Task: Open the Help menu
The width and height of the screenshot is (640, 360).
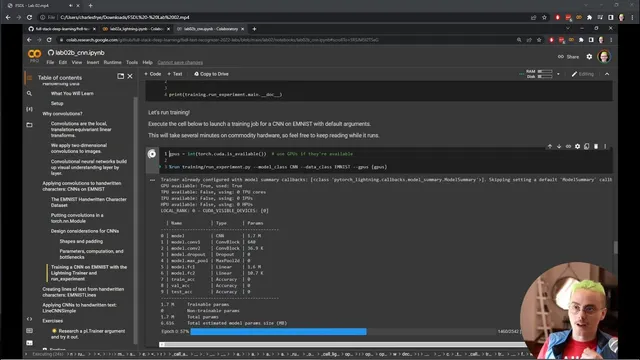Action: point(147,62)
